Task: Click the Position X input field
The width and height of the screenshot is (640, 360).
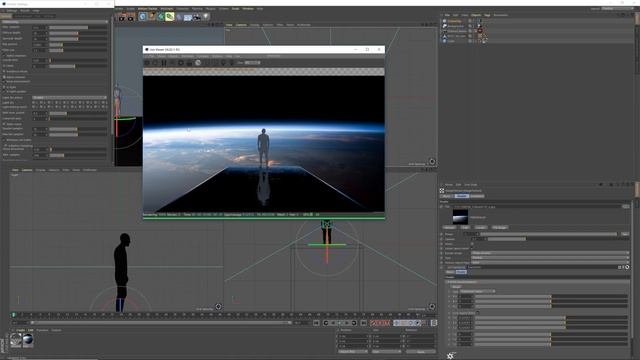Action: coord(353,337)
